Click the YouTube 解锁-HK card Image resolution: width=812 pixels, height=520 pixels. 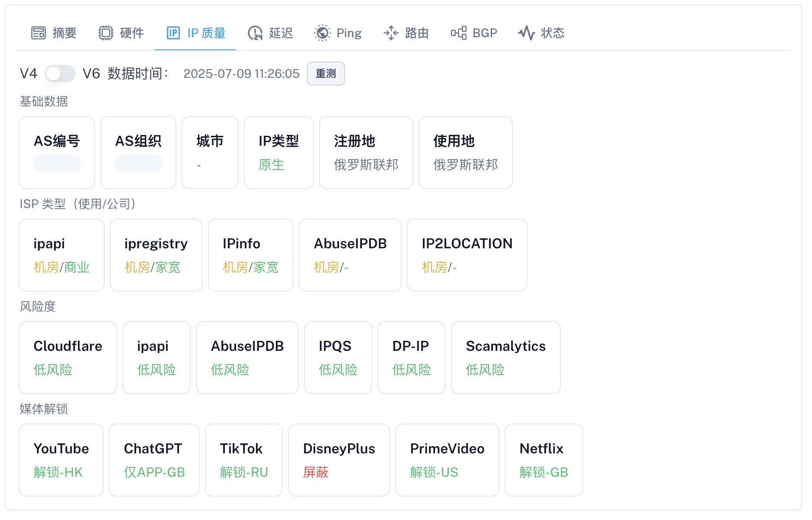point(61,460)
